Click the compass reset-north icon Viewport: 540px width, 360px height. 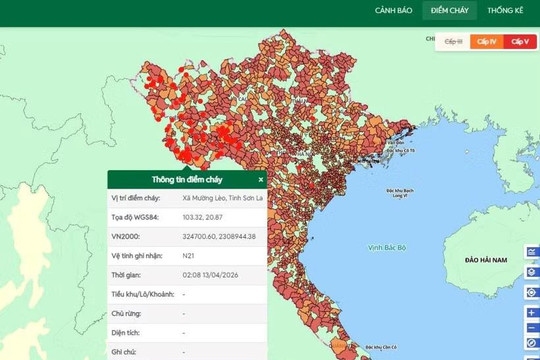point(532,343)
